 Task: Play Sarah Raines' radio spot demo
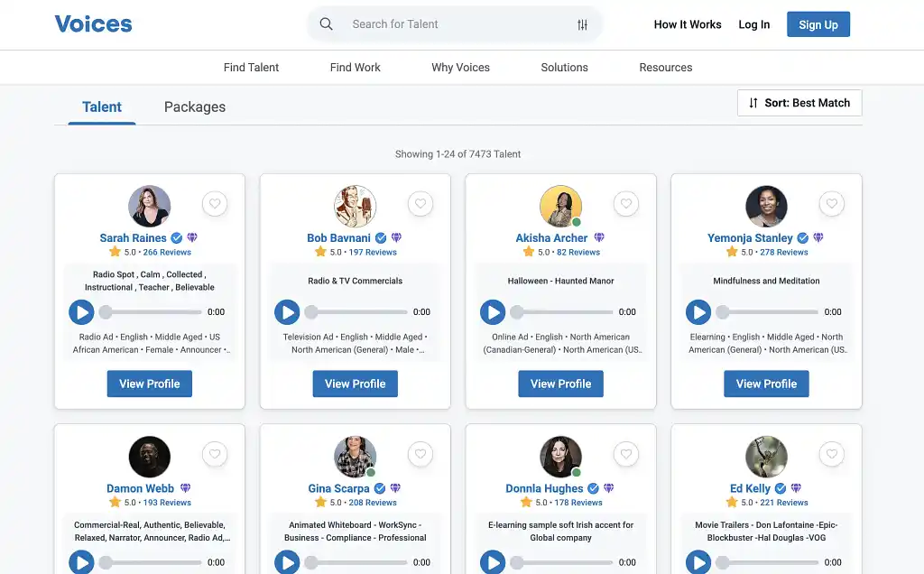(x=81, y=312)
